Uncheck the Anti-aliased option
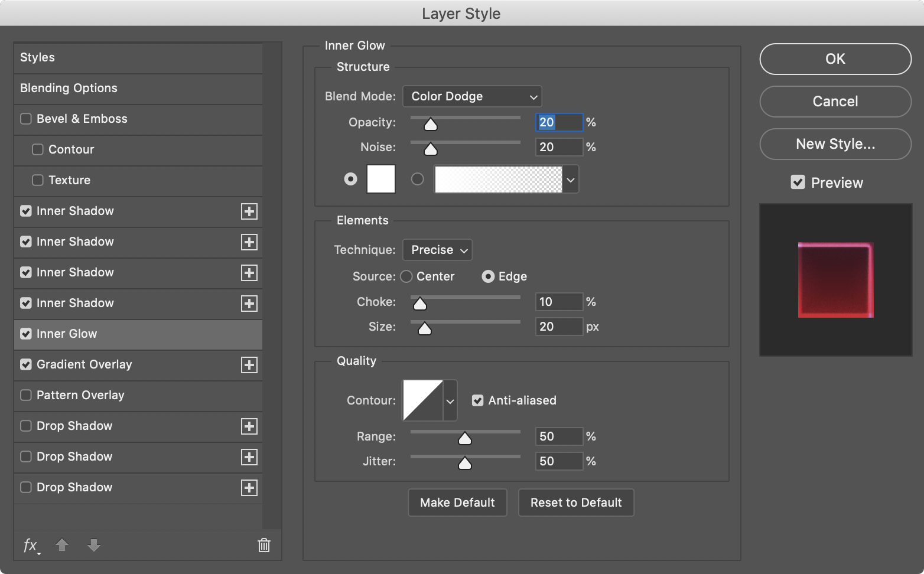924x574 pixels. [477, 400]
